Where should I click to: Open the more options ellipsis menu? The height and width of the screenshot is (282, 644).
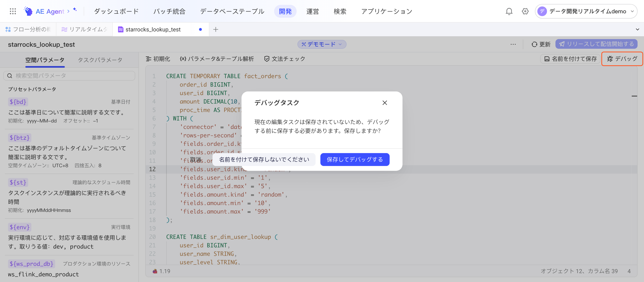[513, 44]
